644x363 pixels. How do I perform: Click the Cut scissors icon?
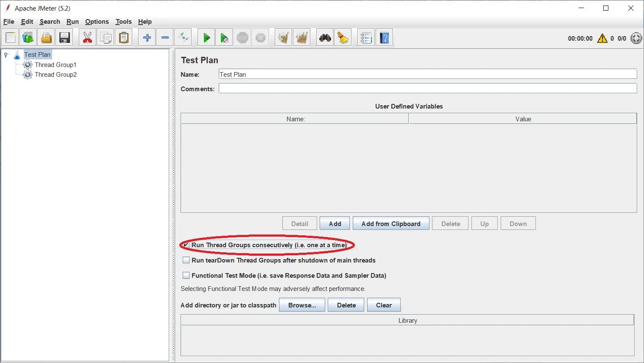(87, 38)
